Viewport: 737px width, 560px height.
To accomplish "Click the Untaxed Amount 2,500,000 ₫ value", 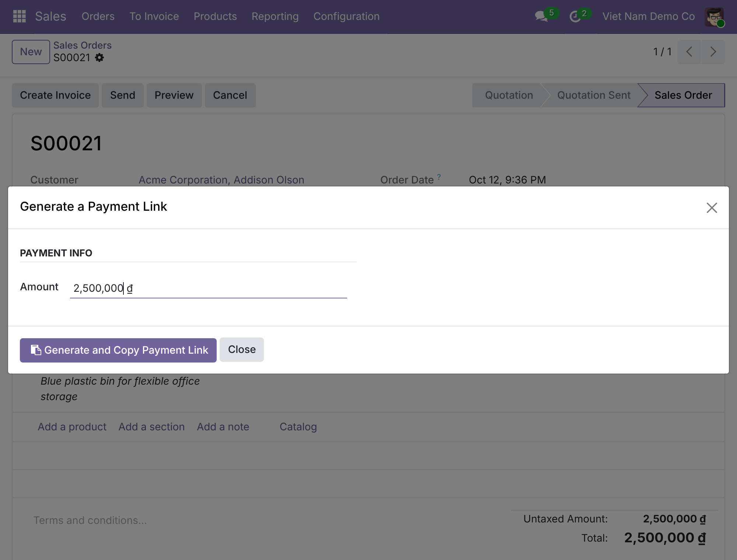I will coord(675,519).
